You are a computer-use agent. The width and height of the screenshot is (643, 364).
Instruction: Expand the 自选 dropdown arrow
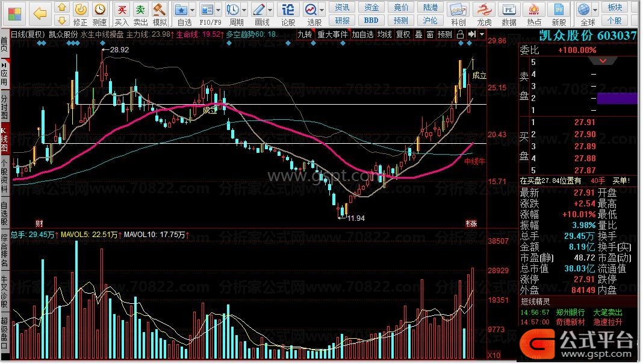pos(192,10)
